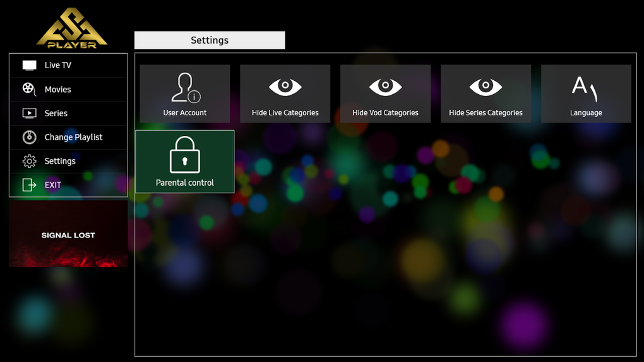Click the Movies film reel icon
644x362 pixels.
[29, 88]
